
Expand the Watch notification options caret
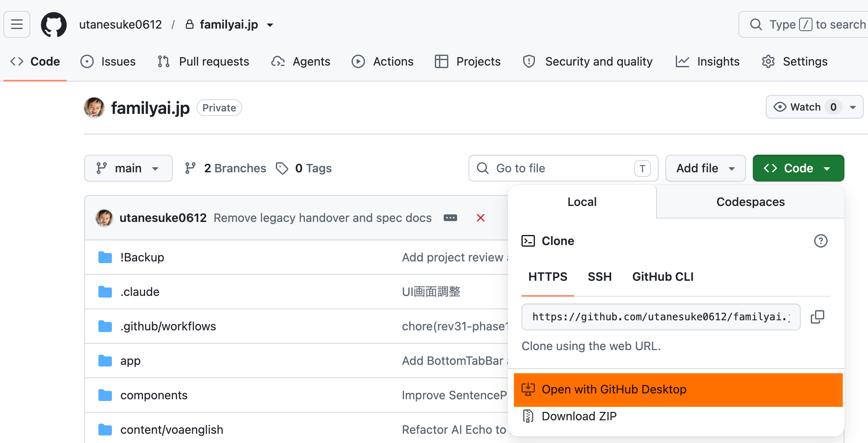853,107
